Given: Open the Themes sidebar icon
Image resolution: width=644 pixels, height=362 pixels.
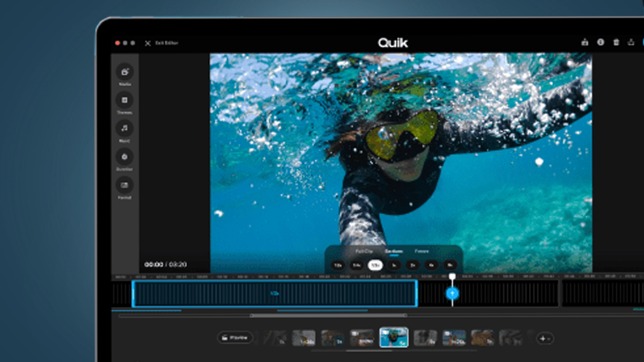Looking at the screenshot, I should [125, 100].
